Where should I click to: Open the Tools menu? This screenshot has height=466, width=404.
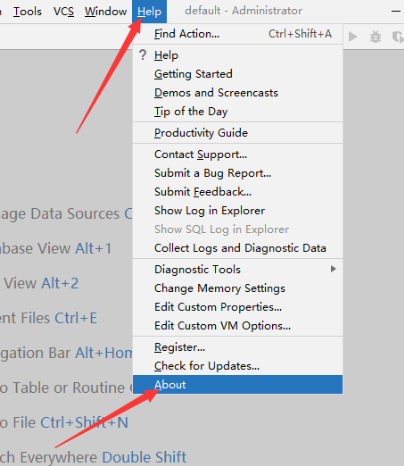(27, 11)
